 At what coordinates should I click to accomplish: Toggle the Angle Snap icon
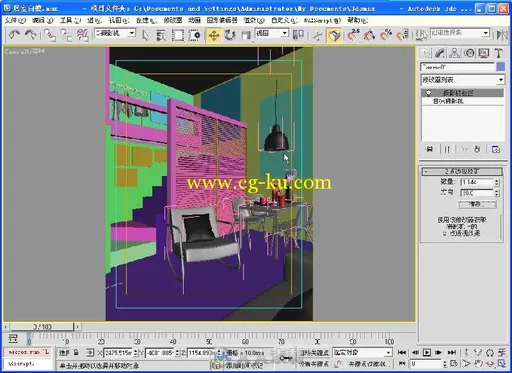click(x=369, y=35)
